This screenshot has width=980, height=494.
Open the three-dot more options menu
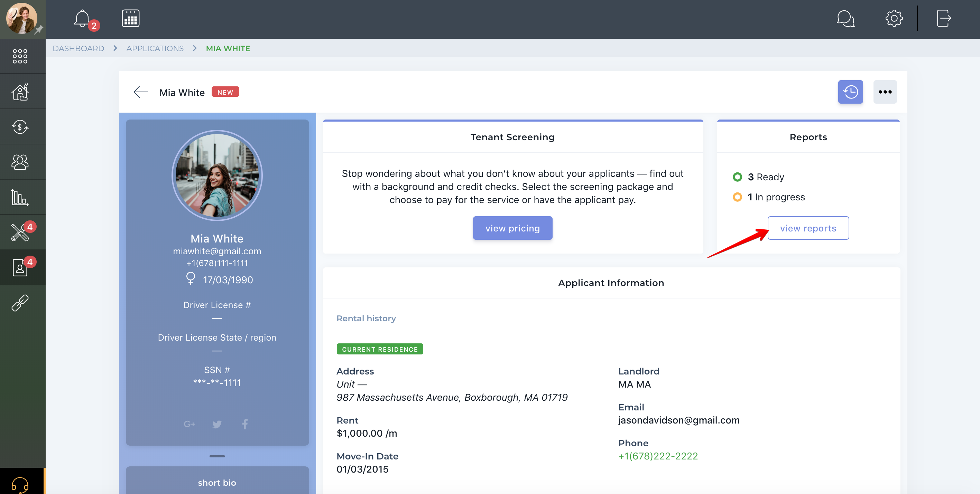point(885,92)
